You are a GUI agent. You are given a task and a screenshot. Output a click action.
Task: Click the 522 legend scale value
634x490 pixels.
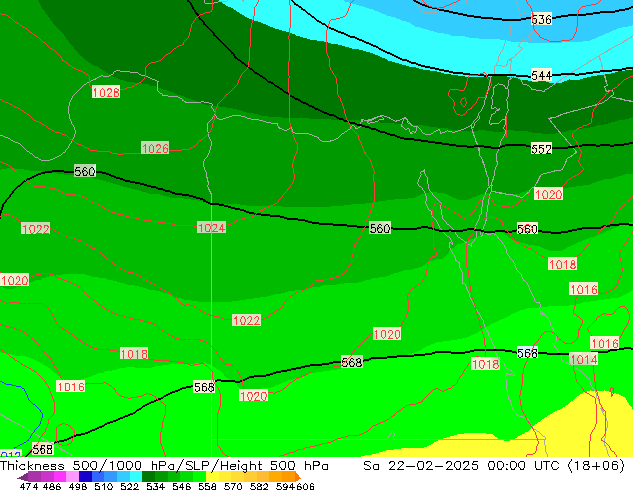click(129, 486)
